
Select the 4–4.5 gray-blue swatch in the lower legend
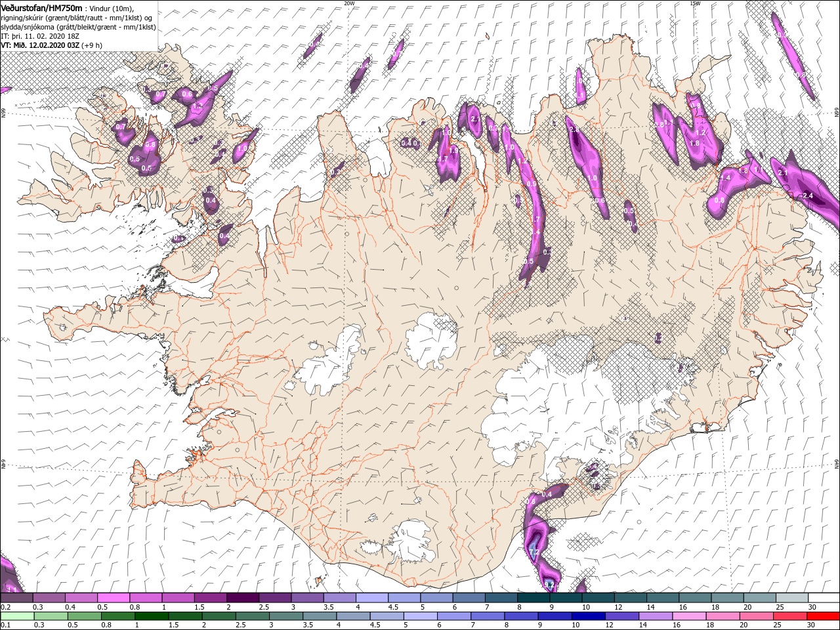coord(352,616)
